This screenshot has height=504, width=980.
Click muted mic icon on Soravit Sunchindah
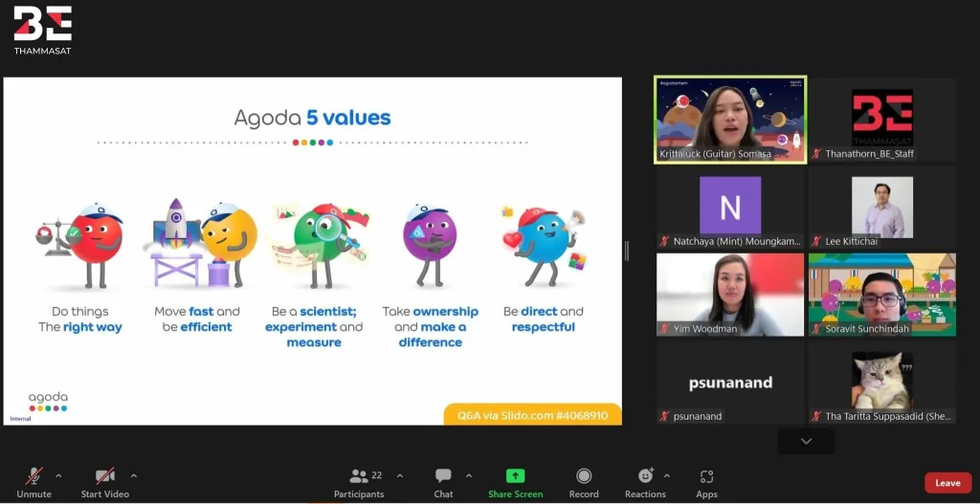pos(816,328)
